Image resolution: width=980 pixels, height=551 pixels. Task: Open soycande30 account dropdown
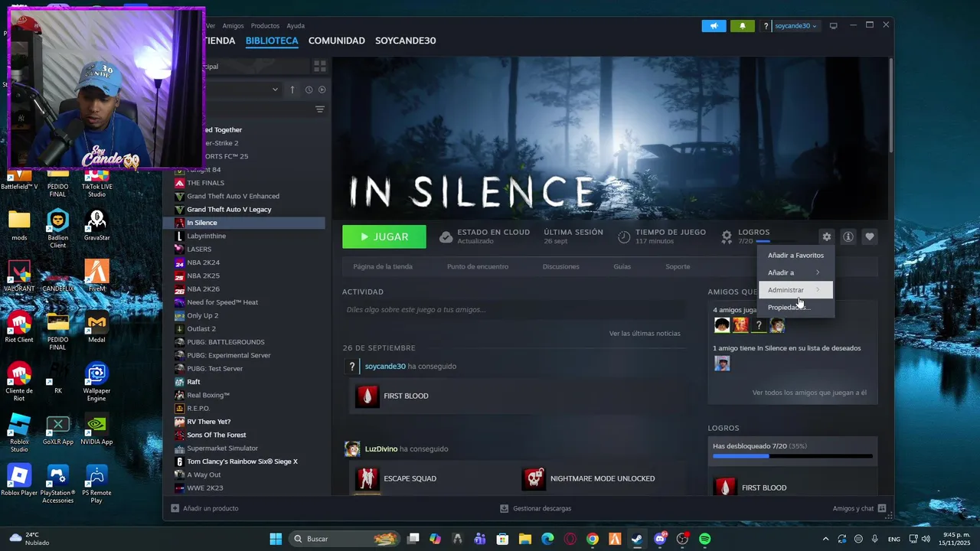[795, 26]
